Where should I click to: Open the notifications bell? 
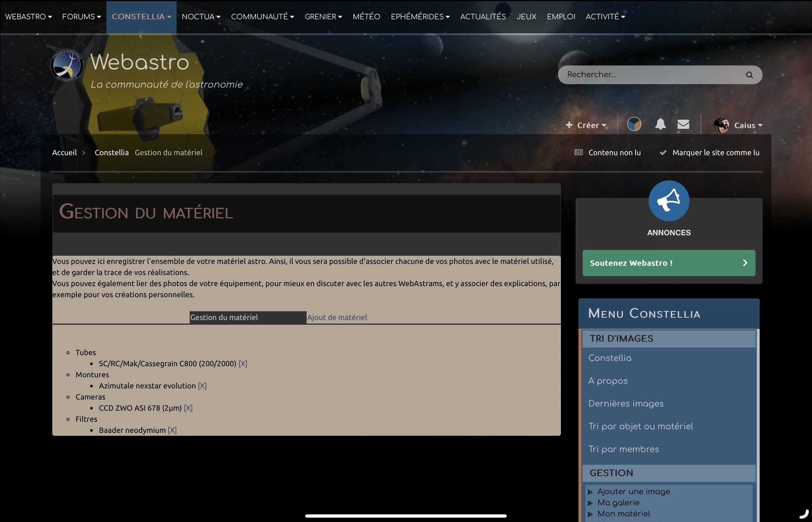click(x=660, y=124)
